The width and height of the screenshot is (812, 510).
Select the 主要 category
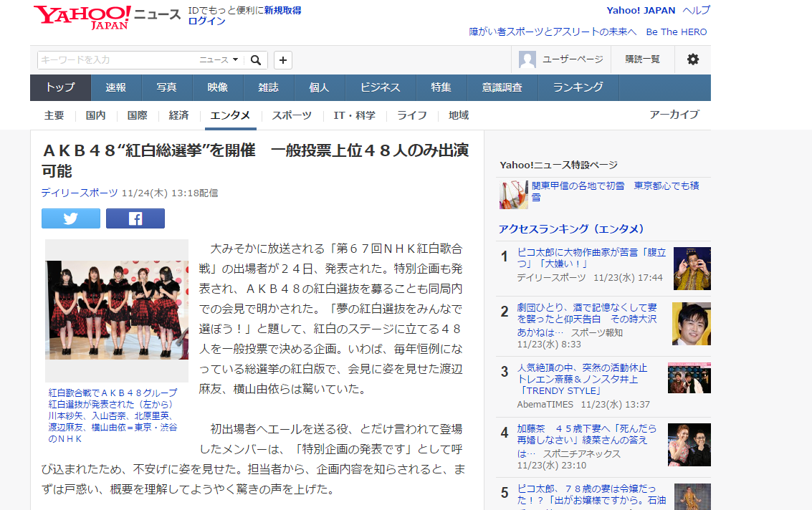[54, 115]
